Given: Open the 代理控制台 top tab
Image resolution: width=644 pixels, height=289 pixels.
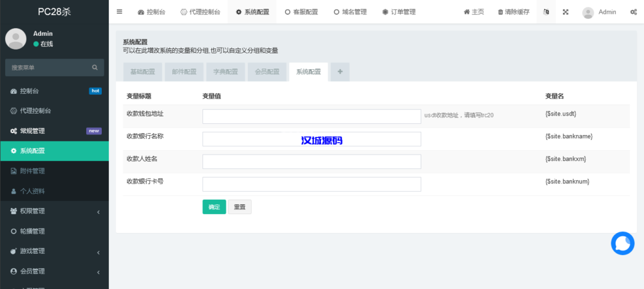Looking at the screenshot, I should pyautogui.click(x=200, y=12).
